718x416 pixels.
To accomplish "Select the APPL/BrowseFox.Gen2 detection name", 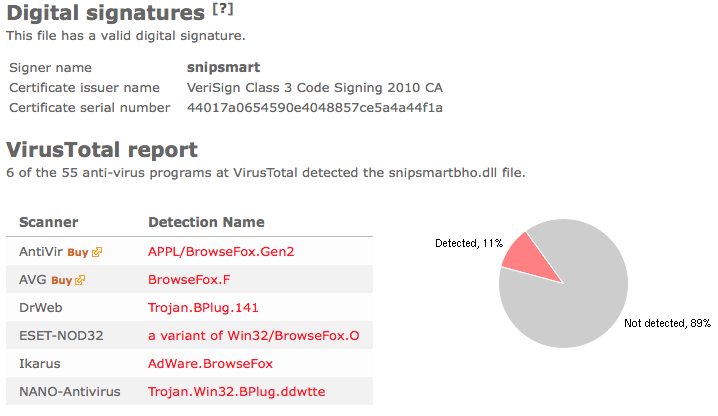I will pyautogui.click(x=221, y=252).
